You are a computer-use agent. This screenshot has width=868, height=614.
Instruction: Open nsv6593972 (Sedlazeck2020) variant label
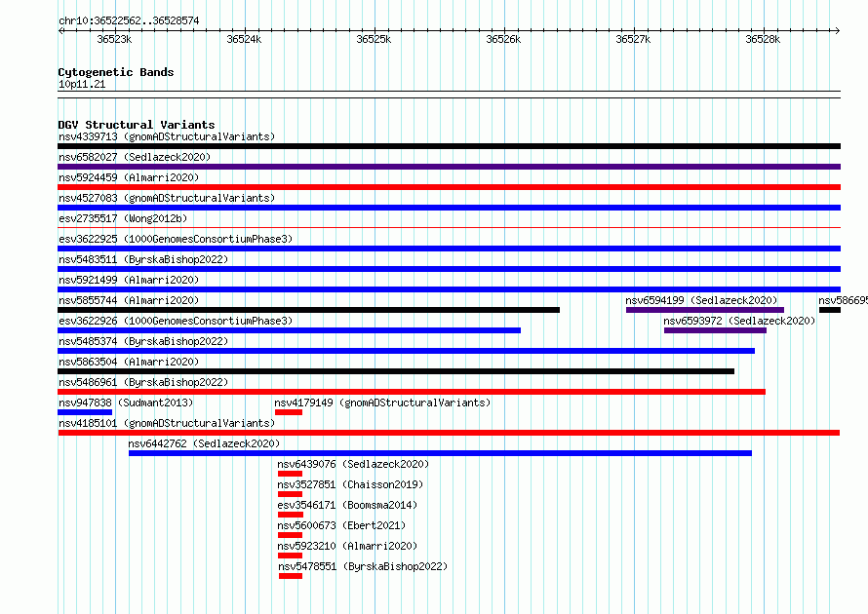[x=739, y=321]
